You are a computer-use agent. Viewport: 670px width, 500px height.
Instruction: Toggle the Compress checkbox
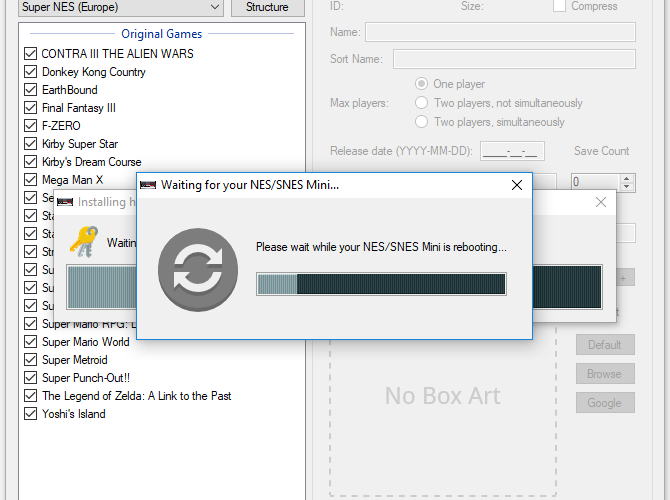point(559,6)
